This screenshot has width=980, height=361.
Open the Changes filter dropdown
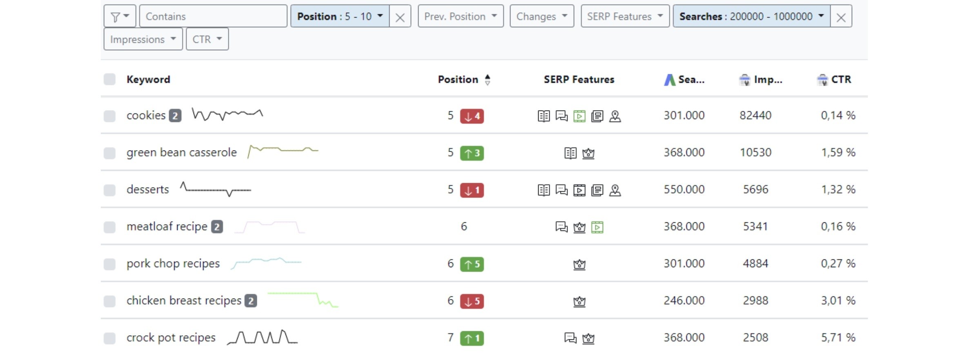542,16
